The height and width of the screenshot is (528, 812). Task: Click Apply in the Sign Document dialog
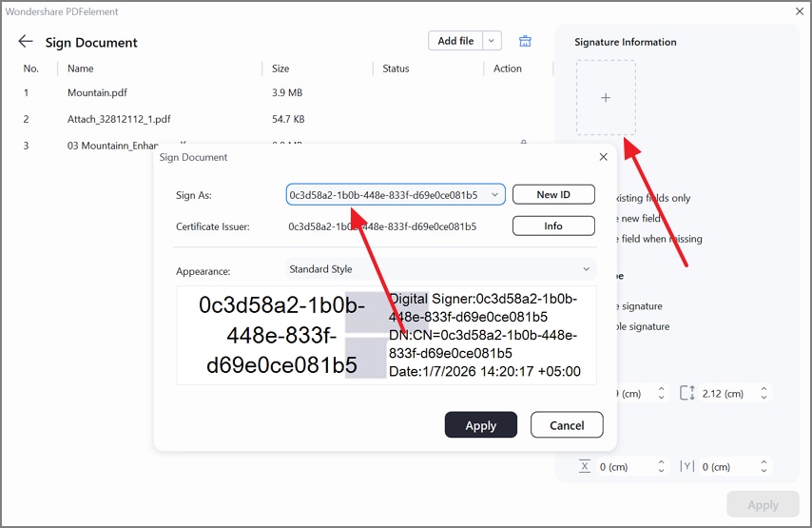tap(480, 425)
